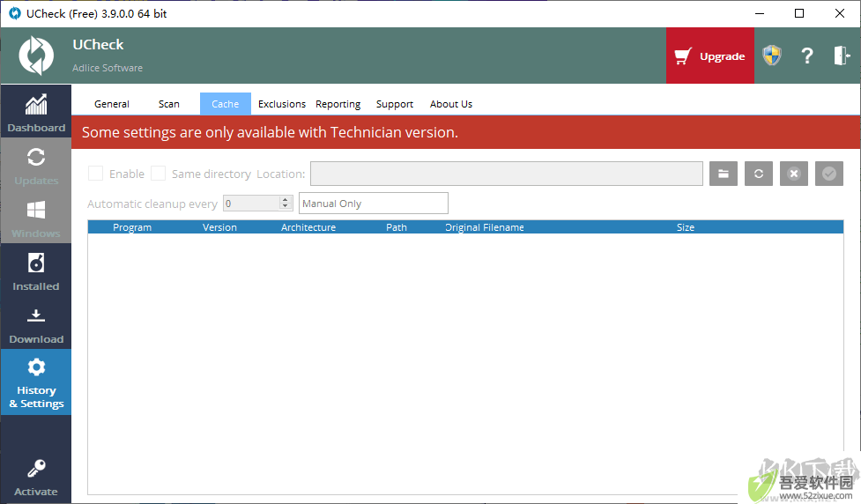Open the Manual Only dropdown
Viewport: 861px width, 504px height.
(x=374, y=204)
